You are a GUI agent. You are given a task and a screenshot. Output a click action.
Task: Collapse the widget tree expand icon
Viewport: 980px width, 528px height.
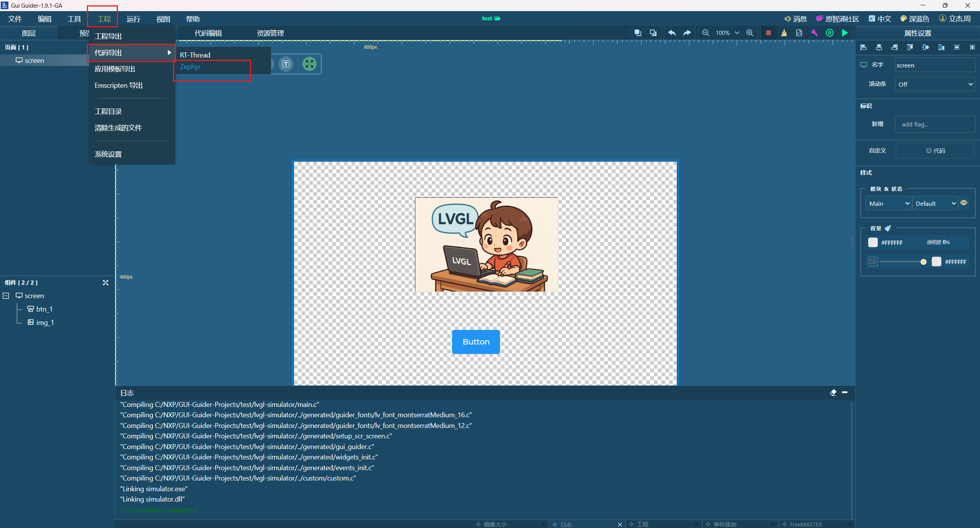[106, 282]
